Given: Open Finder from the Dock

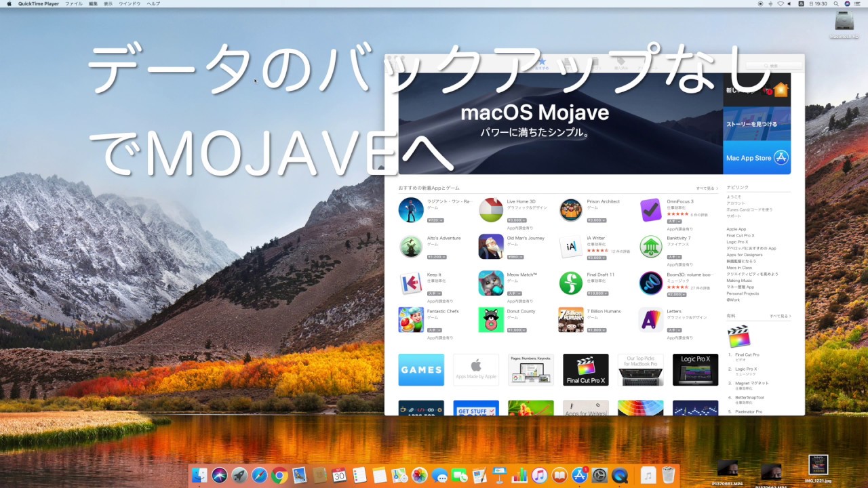Looking at the screenshot, I should (199, 476).
